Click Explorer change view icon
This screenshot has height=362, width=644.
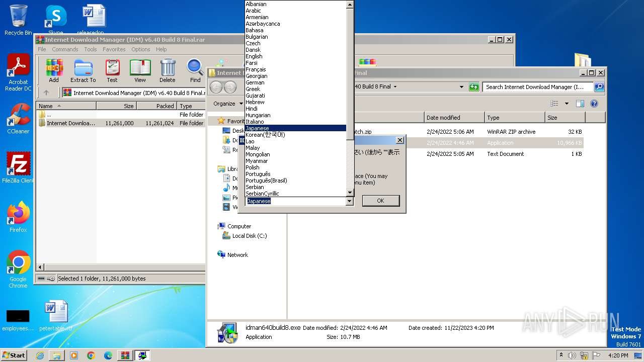click(554, 104)
